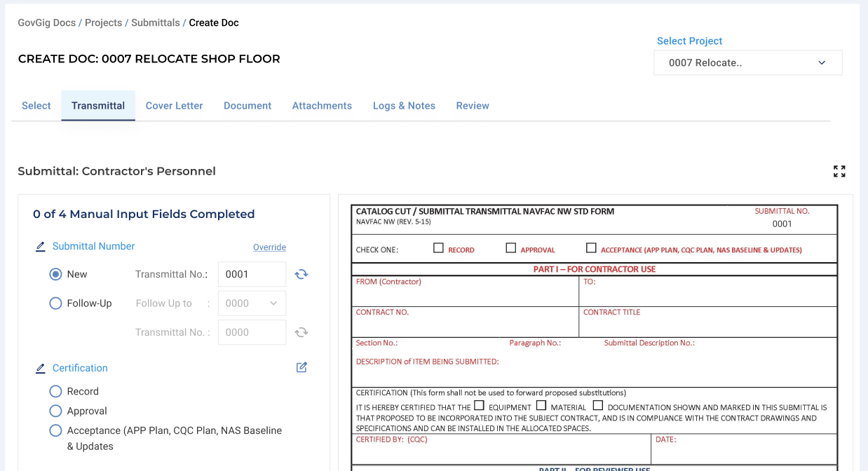Viewport: 868px width, 471px height.
Task: Select Acceptance (APP Plan, CQC Plan) option
Action: click(55, 430)
